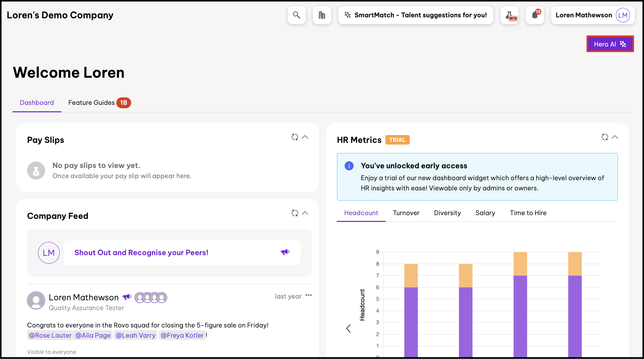Screen dimensions: 644x359
Task: Click Loren Mathewson post author name
Action: tap(84, 297)
